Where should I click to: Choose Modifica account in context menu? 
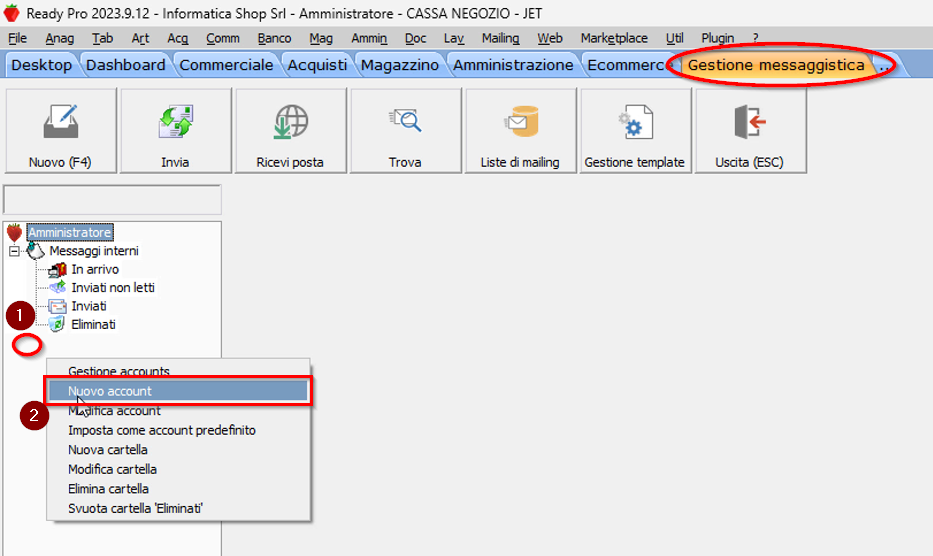pos(179,411)
